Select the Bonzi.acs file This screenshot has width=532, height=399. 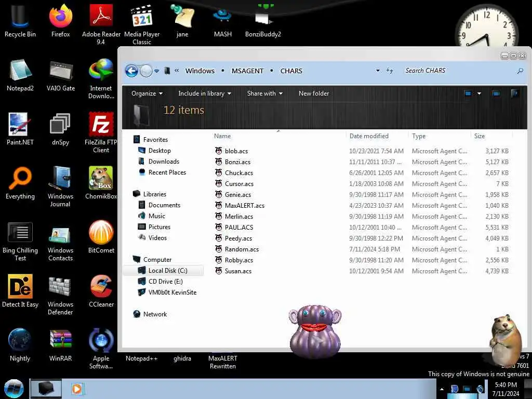pos(237,162)
